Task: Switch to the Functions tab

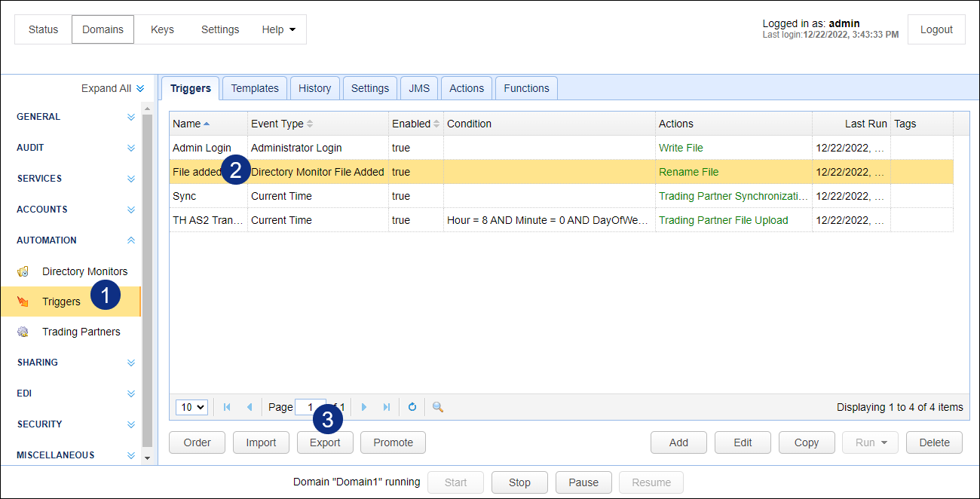Action: pyautogui.click(x=527, y=88)
